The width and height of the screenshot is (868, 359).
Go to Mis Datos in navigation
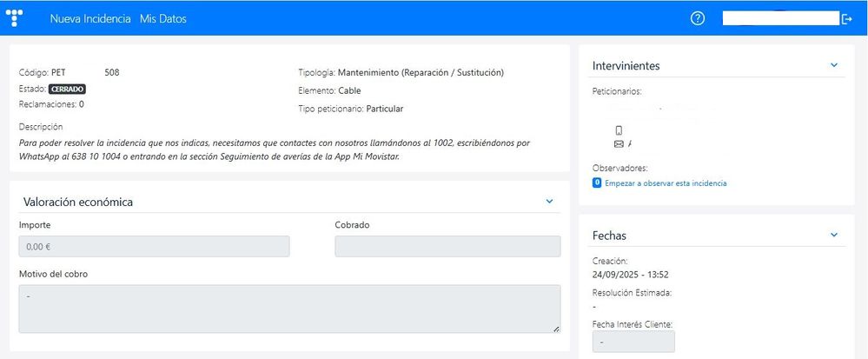point(162,18)
